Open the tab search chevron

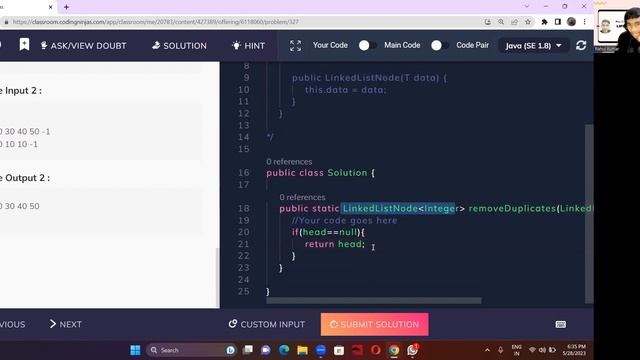click(x=527, y=6)
